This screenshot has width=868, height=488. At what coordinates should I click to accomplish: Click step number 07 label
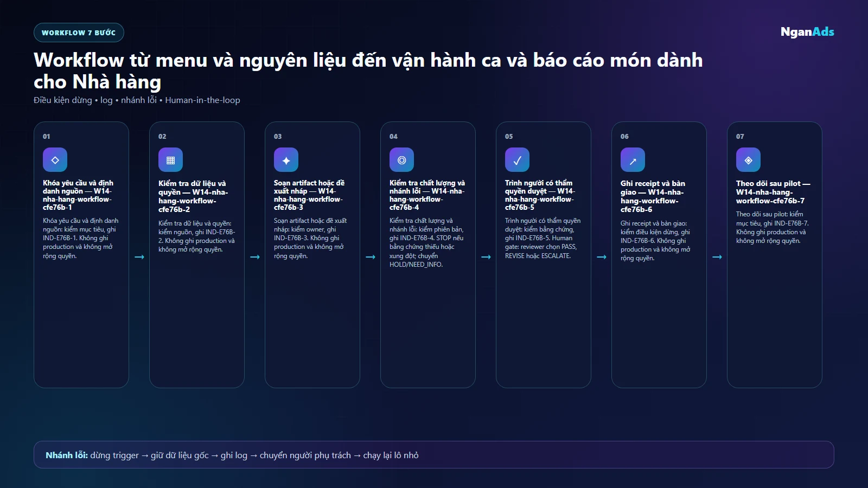[740, 136]
